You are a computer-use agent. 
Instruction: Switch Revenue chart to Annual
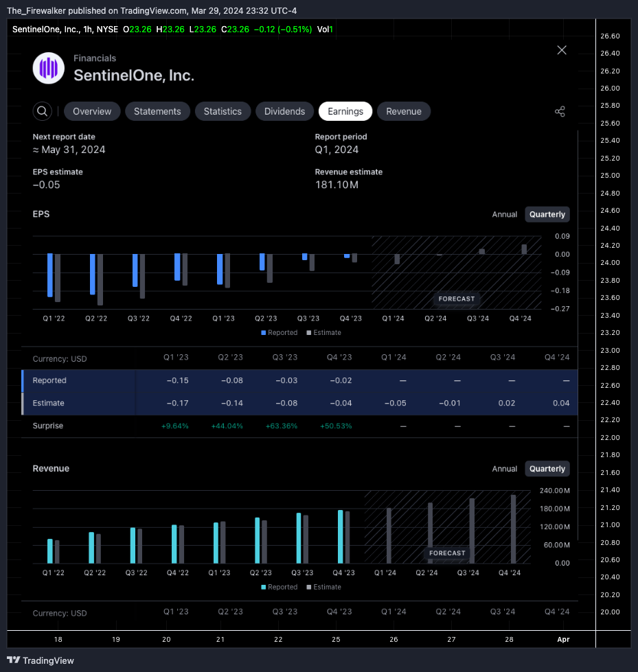(504, 469)
